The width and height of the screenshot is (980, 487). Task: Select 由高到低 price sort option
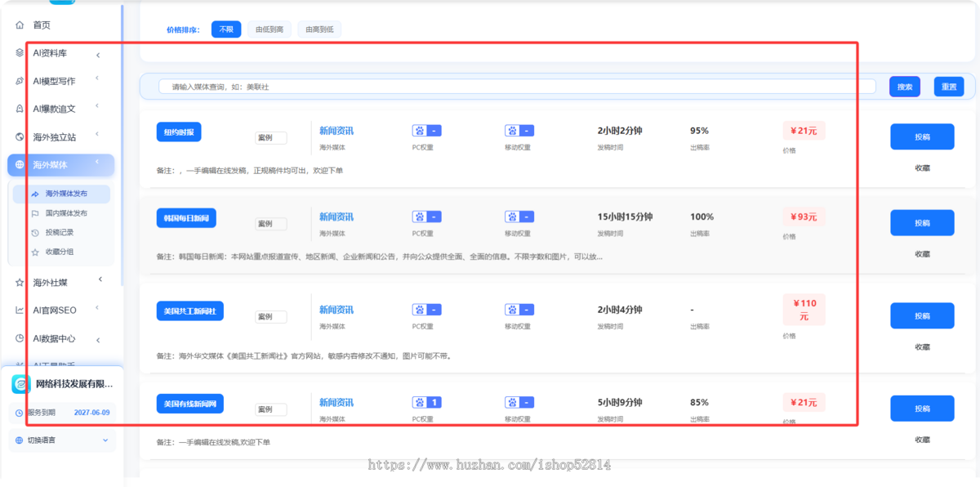tap(319, 29)
